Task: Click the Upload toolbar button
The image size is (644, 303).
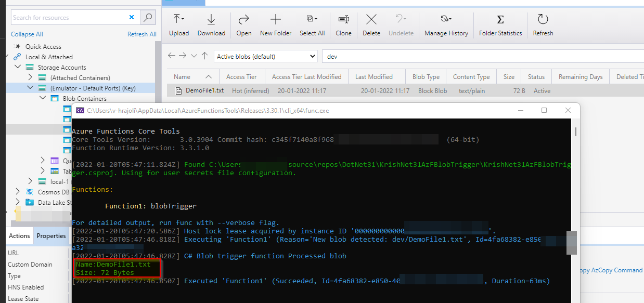Action: coord(179,25)
